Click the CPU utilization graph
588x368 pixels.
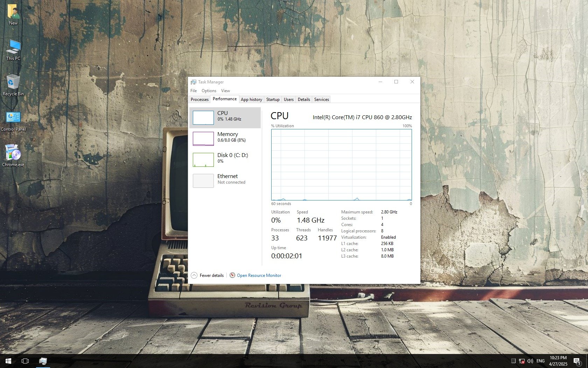[x=342, y=165]
